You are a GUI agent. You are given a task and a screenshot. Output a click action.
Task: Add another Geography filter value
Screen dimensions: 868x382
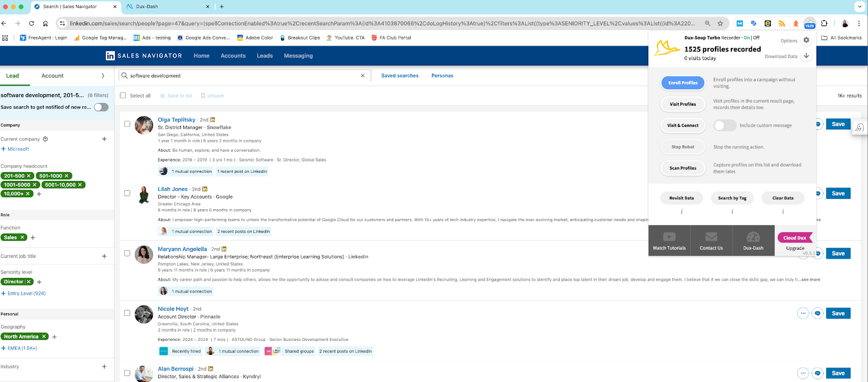point(54,337)
